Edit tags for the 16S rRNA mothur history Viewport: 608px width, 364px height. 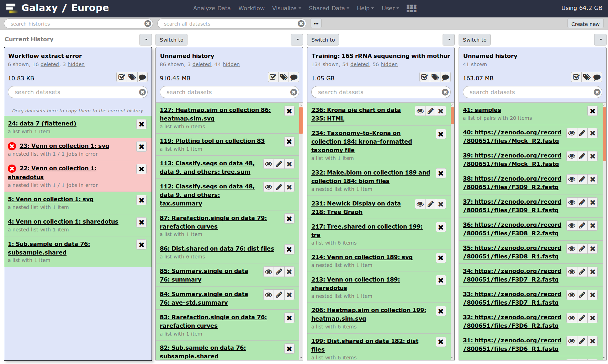[x=435, y=77]
